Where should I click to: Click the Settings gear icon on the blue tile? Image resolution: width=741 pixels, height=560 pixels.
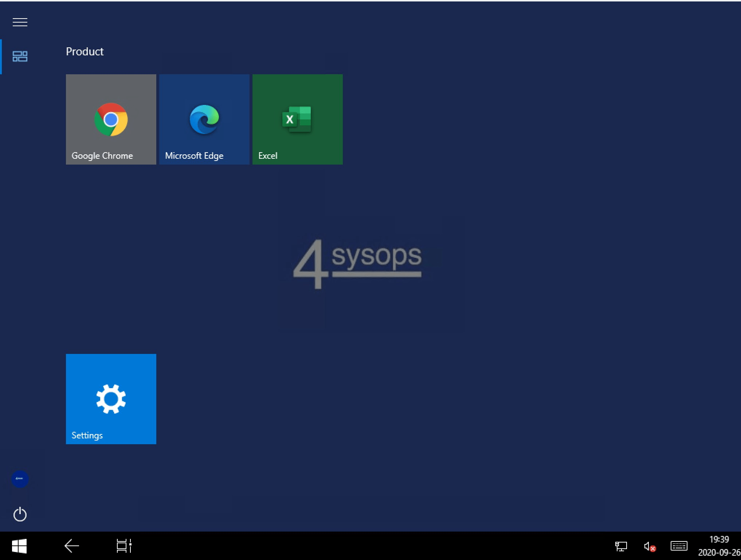tap(111, 399)
